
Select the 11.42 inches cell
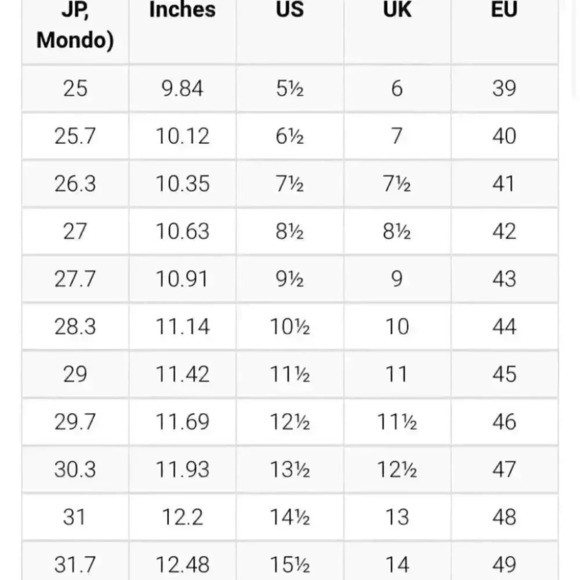(x=182, y=374)
